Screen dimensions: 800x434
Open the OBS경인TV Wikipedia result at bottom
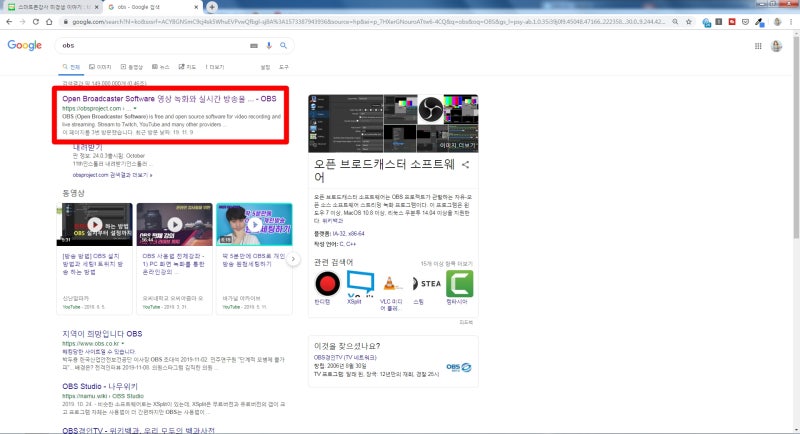[138, 430]
